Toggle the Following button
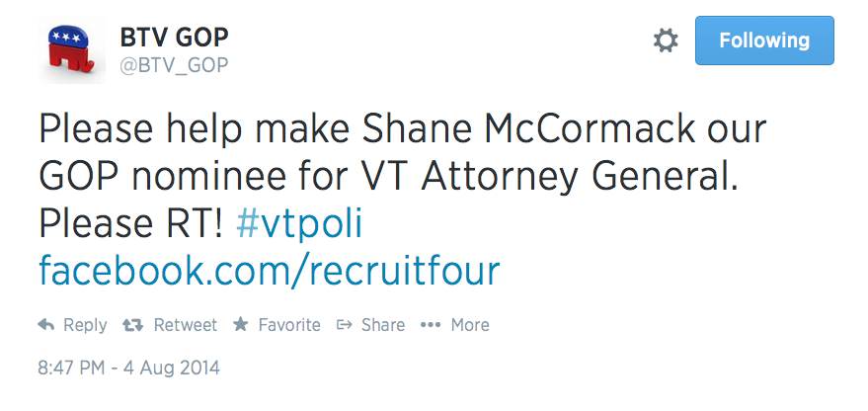The image size is (868, 411). tap(764, 41)
